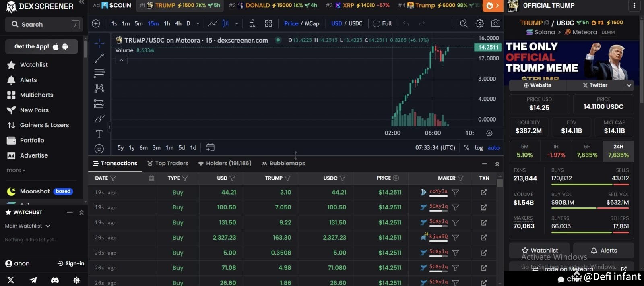Select the trend line drawing tool
The image size is (644, 286).
click(99, 58)
